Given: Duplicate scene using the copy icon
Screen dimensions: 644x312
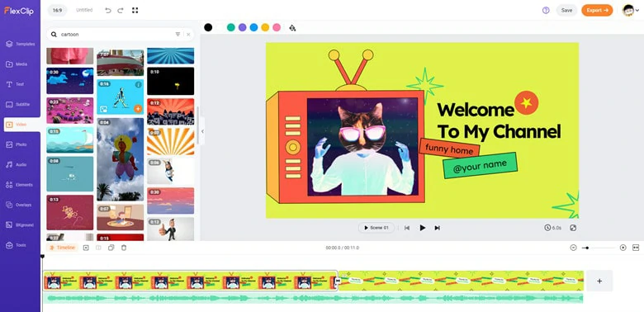Looking at the screenshot, I should point(111,248).
